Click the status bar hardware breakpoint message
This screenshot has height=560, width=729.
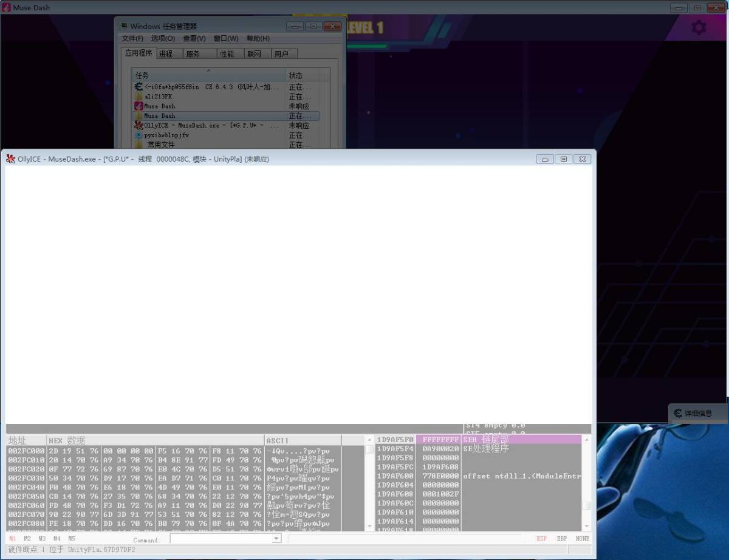click(x=72, y=550)
